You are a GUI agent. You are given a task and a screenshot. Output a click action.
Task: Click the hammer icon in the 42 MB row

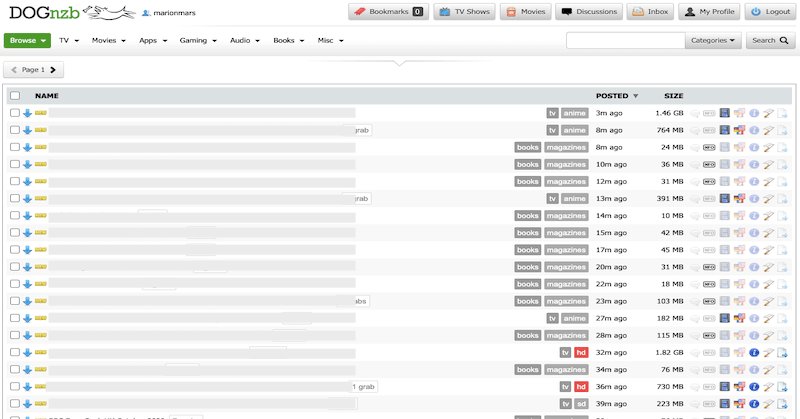pos(768,233)
